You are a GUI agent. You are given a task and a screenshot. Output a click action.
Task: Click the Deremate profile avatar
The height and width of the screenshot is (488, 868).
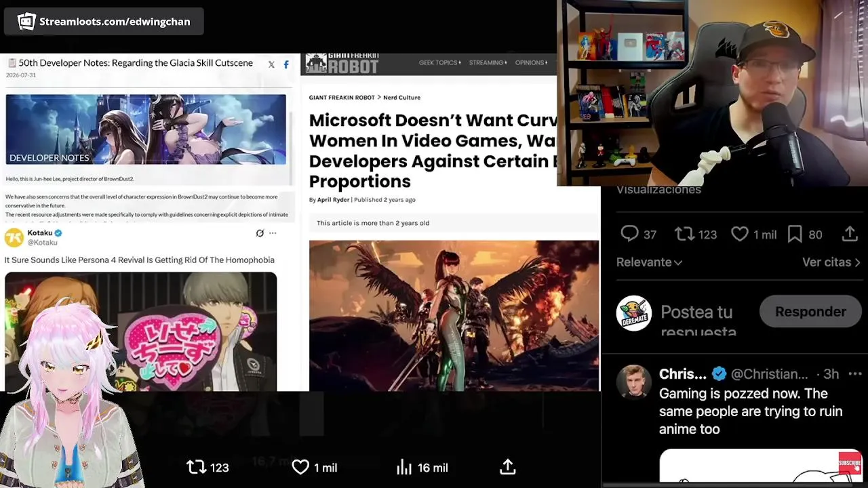[x=634, y=313]
